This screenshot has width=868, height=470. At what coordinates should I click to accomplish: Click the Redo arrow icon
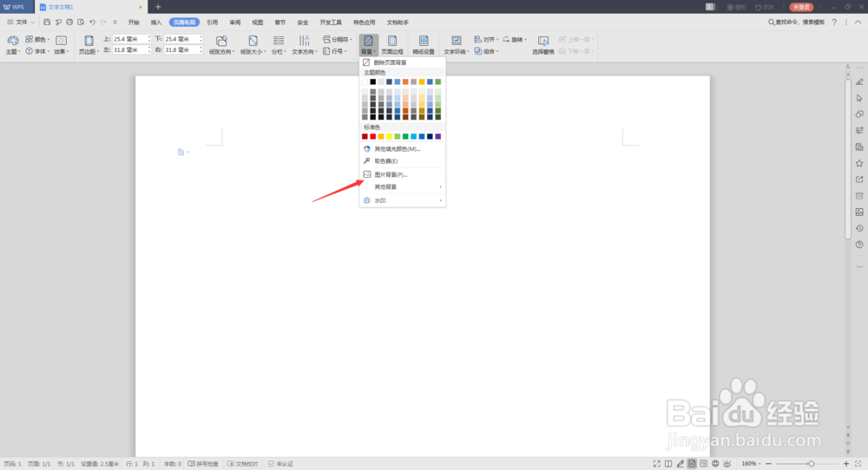tap(103, 23)
